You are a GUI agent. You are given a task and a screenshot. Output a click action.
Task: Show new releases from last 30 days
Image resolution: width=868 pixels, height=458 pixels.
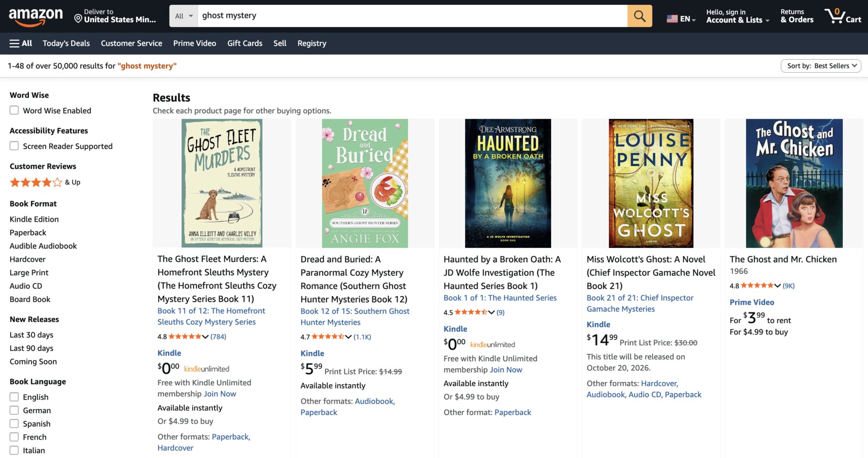pos(31,335)
